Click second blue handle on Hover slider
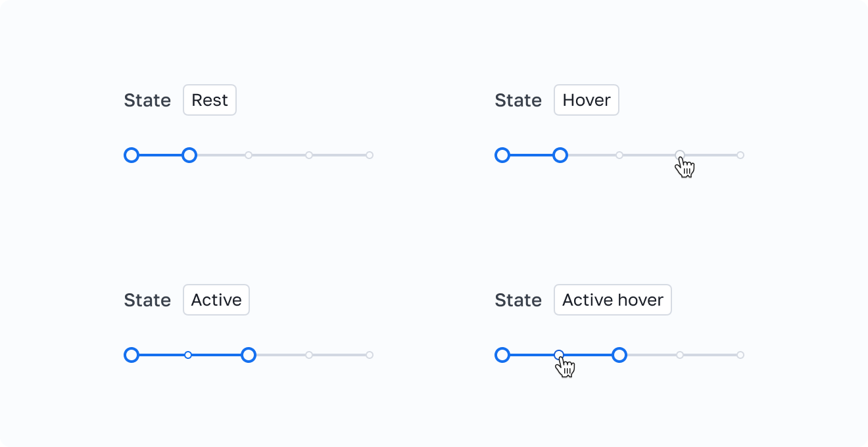Image resolution: width=868 pixels, height=447 pixels. [x=560, y=155]
